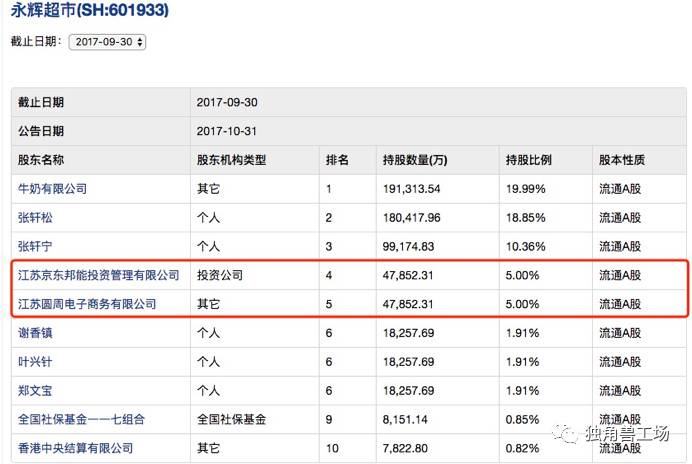The height and width of the screenshot is (464, 692).
Task: Click the 公告日期 row label
Action: (41, 131)
